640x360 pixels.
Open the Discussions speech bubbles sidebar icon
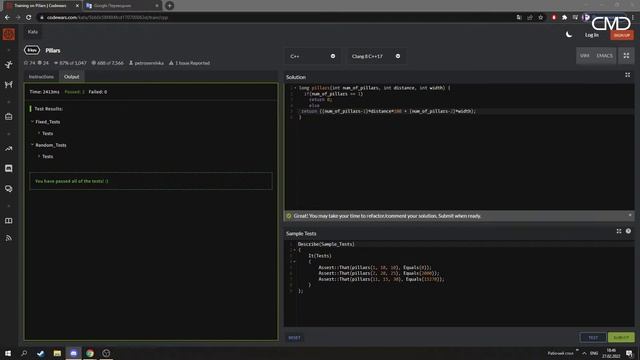[9, 189]
